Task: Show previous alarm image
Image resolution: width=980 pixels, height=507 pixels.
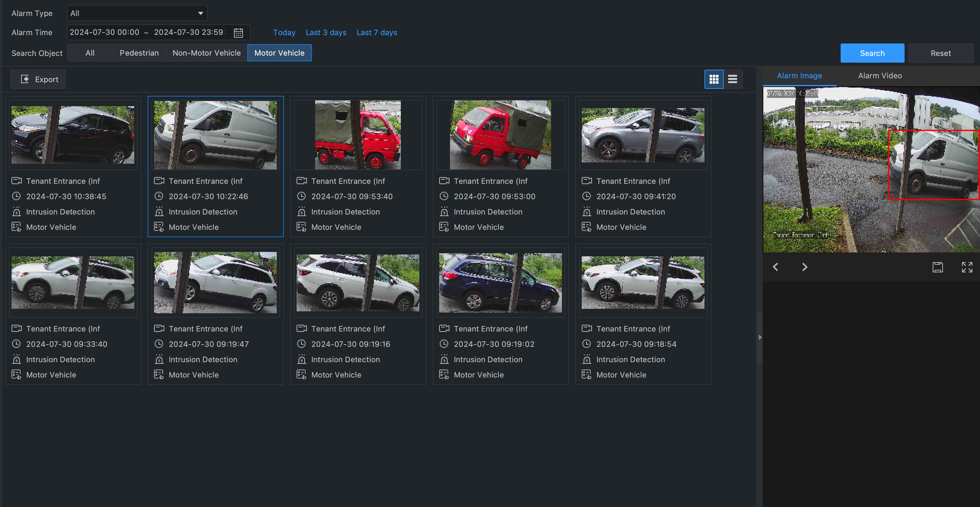Action: click(x=776, y=267)
